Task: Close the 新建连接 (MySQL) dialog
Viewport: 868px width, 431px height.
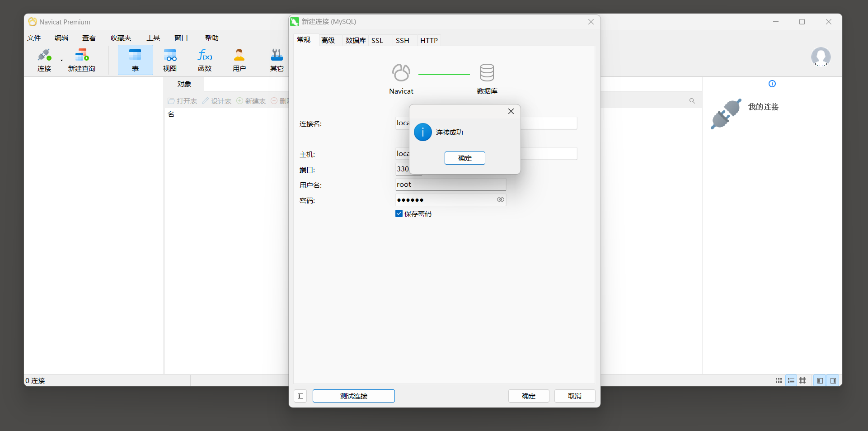Action: coord(591,22)
